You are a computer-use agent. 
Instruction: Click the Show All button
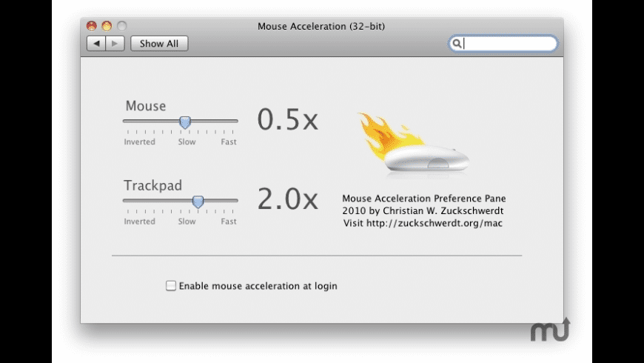pos(159,44)
